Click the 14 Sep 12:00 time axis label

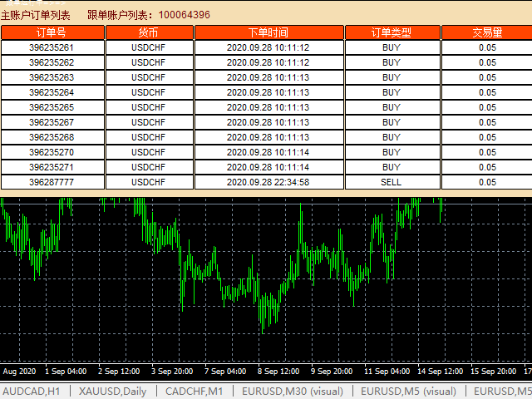pos(440,372)
